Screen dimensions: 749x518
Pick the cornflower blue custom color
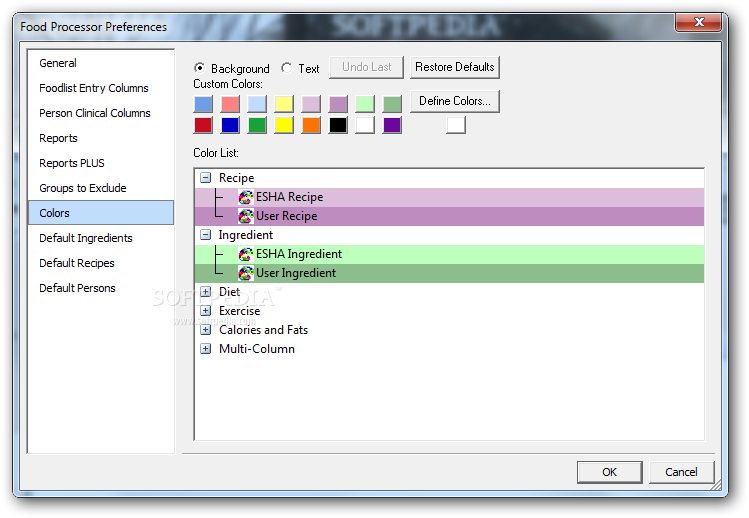[x=203, y=104]
